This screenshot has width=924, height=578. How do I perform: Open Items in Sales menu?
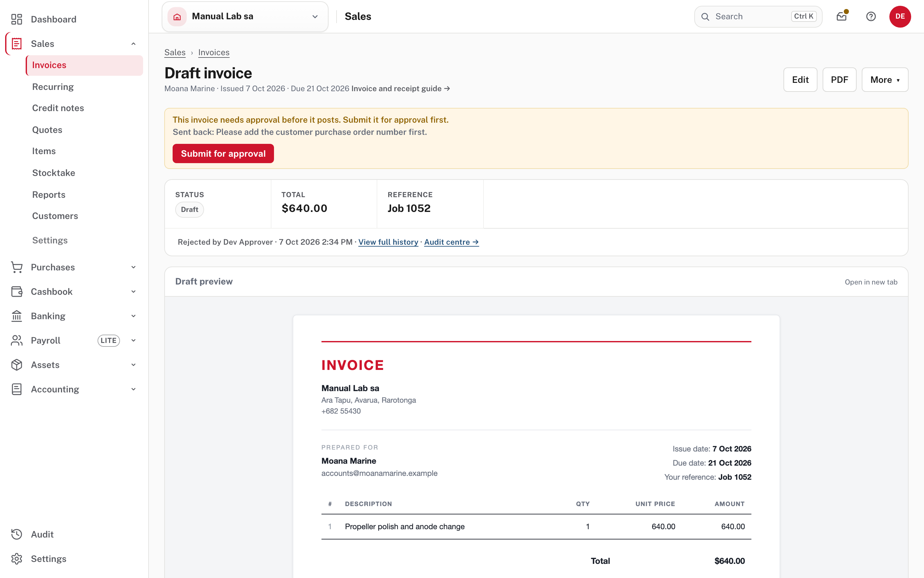(x=84, y=151)
